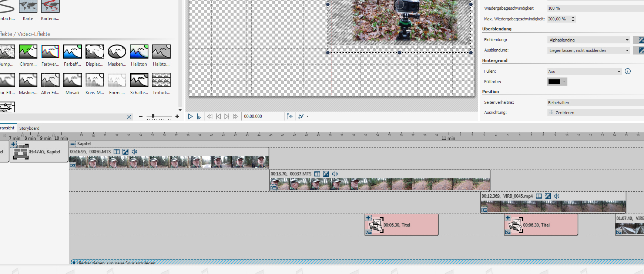The height and width of the screenshot is (274, 644).
Task: Open info icon beside the Füllen field
Action: pos(628,71)
